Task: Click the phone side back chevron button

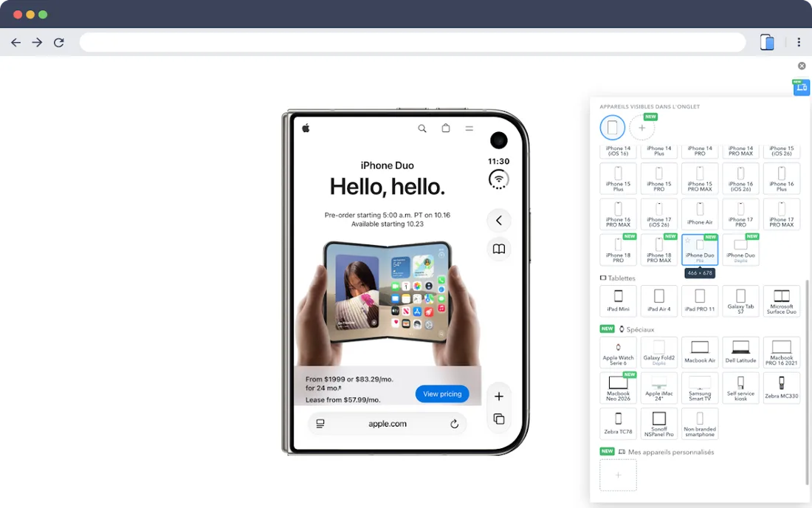Action: pyautogui.click(x=499, y=221)
